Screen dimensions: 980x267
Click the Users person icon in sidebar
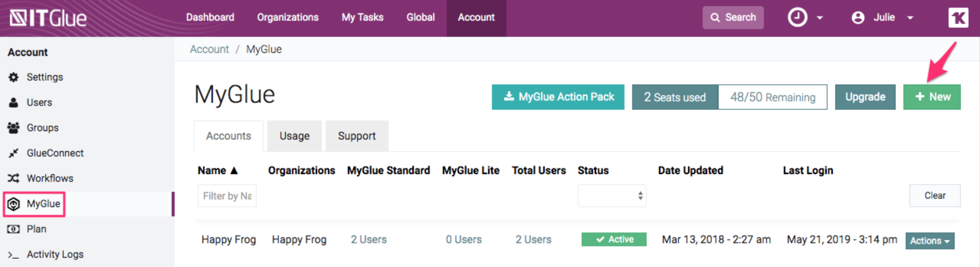tap(13, 102)
